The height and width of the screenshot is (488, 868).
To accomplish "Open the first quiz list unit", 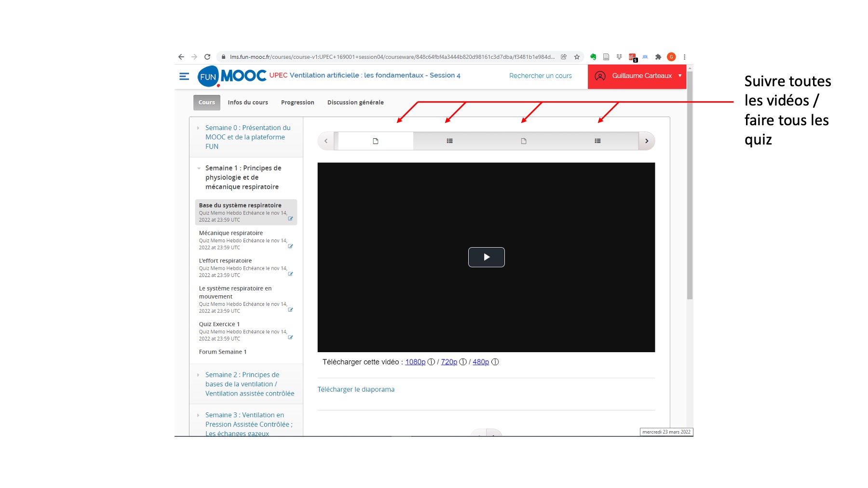I will [x=449, y=141].
